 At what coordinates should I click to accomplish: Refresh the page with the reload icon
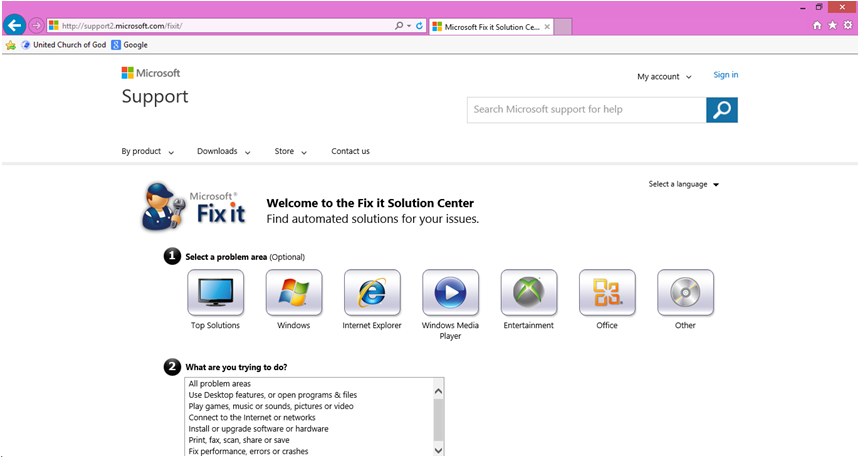pos(419,26)
